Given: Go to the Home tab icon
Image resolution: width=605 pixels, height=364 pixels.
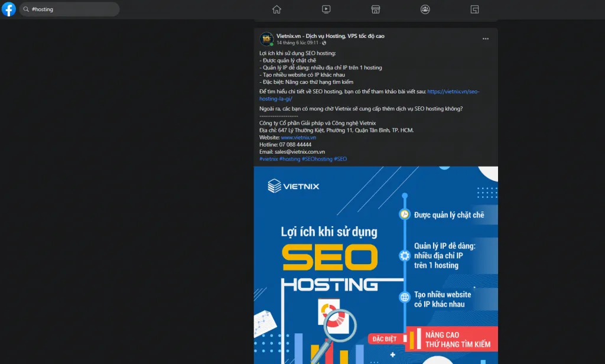Looking at the screenshot, I should point(277,9).
